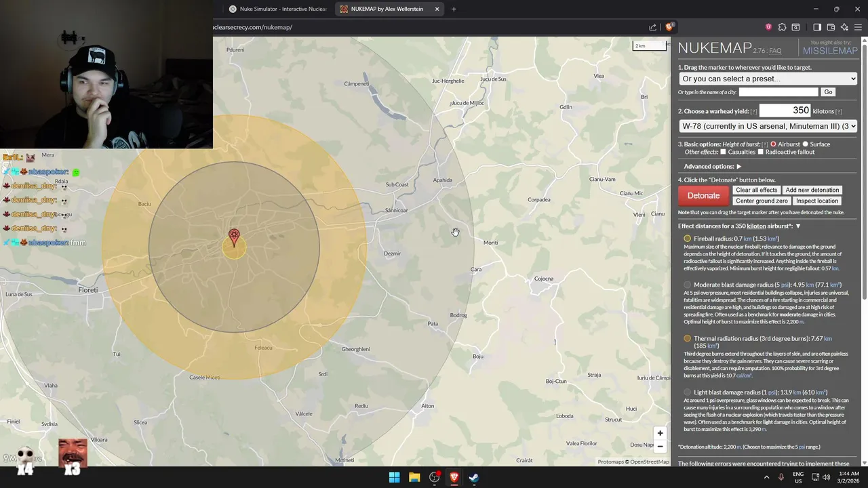Viewport: 868px width, 488px height.
Task: Open the W-78 warhead preset dropdown
Action: tap(768, 126)
